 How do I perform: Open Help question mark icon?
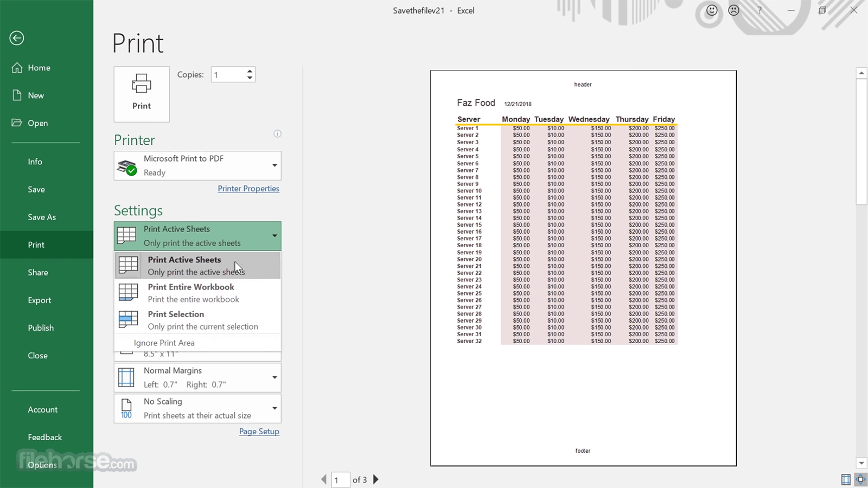pos(759,10)
